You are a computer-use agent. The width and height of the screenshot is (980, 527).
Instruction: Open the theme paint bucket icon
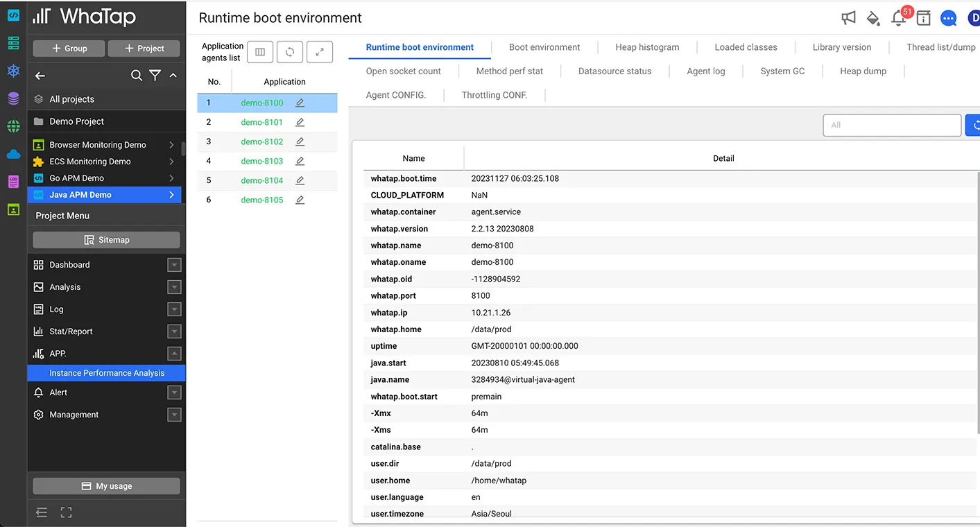[x=873, y=18]
